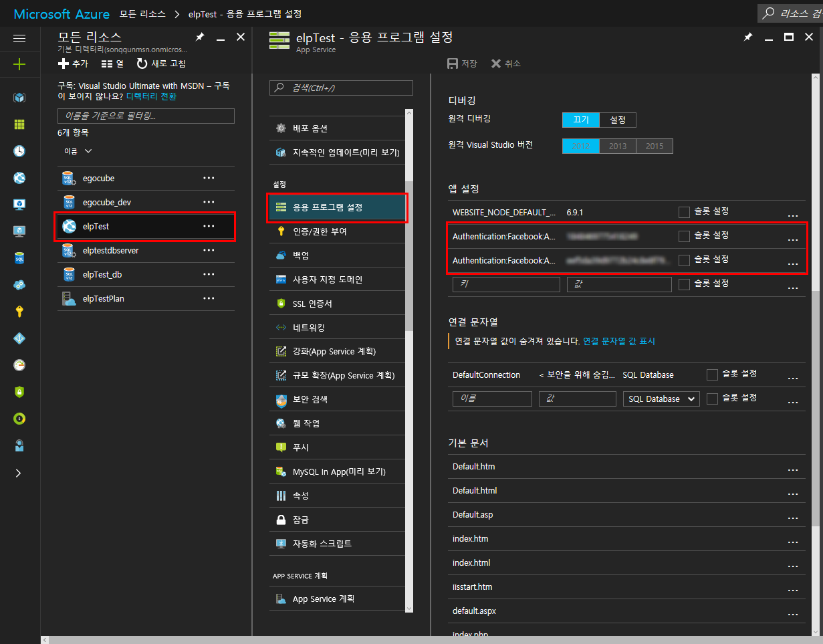This screenshot has width=823, height=644.
Task: Open Authentication (인증/권한 부여) menu item
Action: tap(338, 231)
